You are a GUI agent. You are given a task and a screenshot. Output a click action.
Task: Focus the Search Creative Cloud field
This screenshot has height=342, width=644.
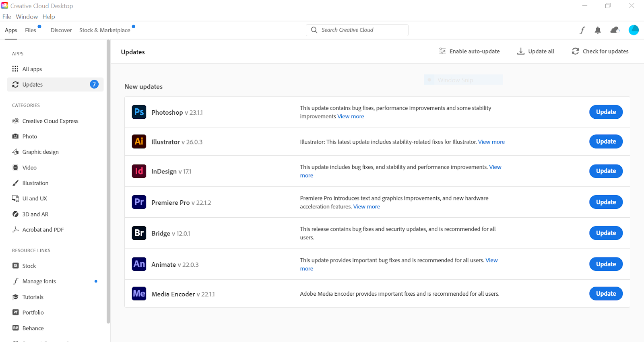[x=357, y=30]
